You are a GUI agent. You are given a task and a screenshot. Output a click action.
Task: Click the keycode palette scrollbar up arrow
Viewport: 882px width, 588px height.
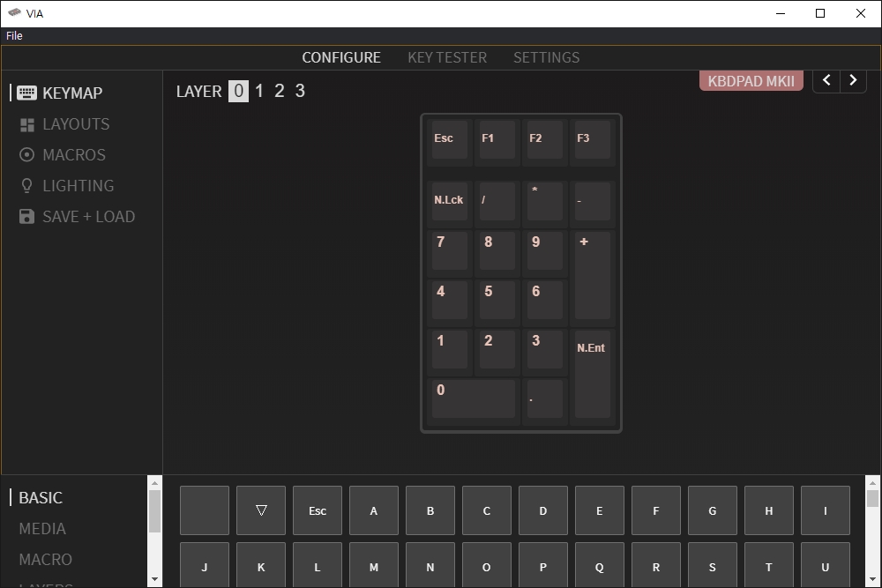[x=872, y=482]
